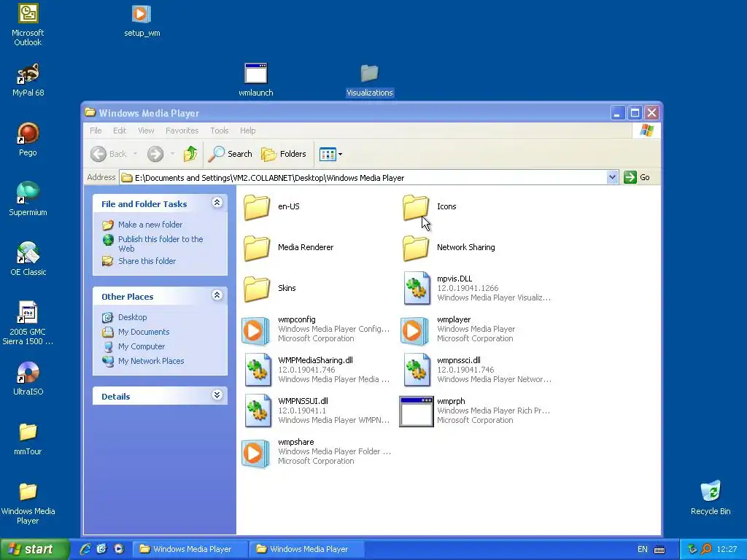Screen dimensions: 747x560
Task: Select the Pego desktop shortcut
Action: coord(28,139)
